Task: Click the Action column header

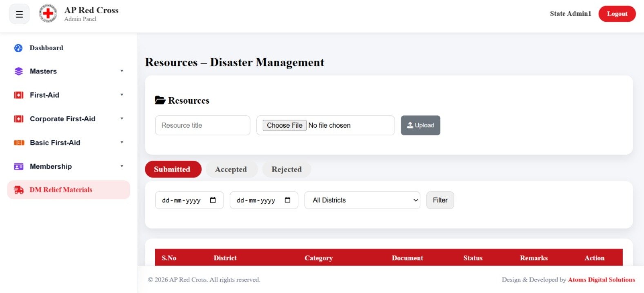Action: click(x=595, y=258)
